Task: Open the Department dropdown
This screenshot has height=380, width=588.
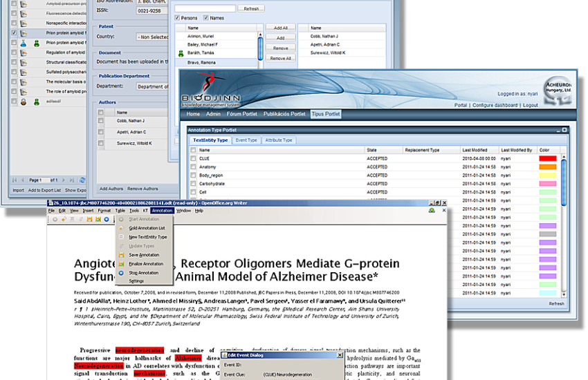Action: [x=152, y=86]
